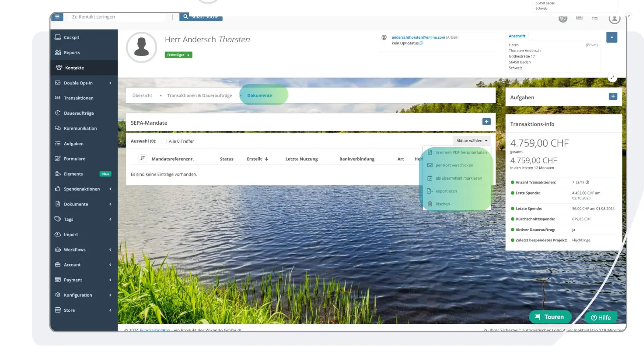Click the contact's email address link

pos(418,37)
